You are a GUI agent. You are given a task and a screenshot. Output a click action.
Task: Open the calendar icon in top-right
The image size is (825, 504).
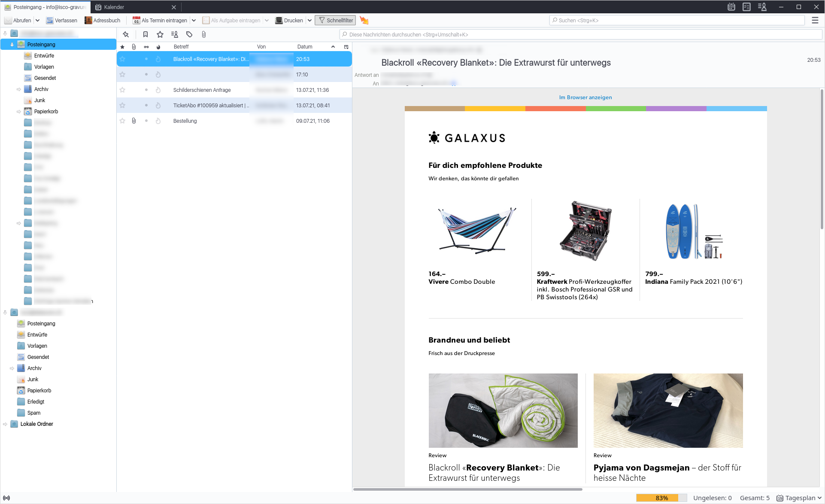point(731,7)
